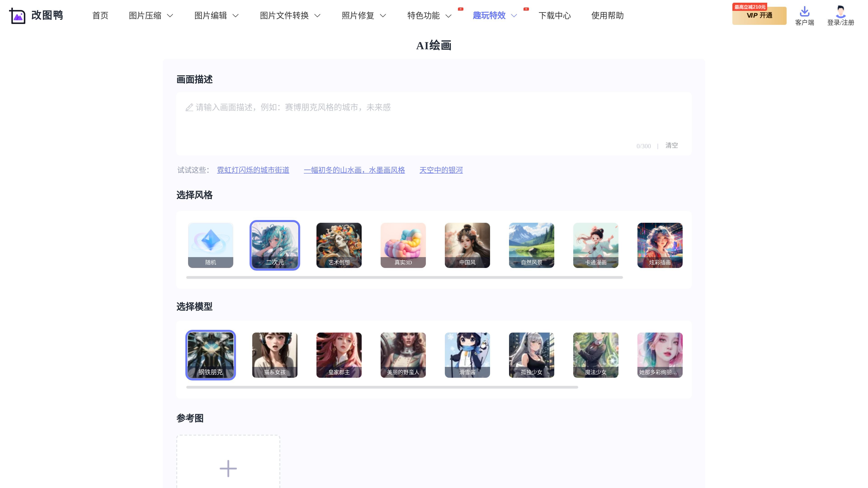Click the pencil icon in description box
This screenshot has height=488, width=868.
[x=189, y=108]
